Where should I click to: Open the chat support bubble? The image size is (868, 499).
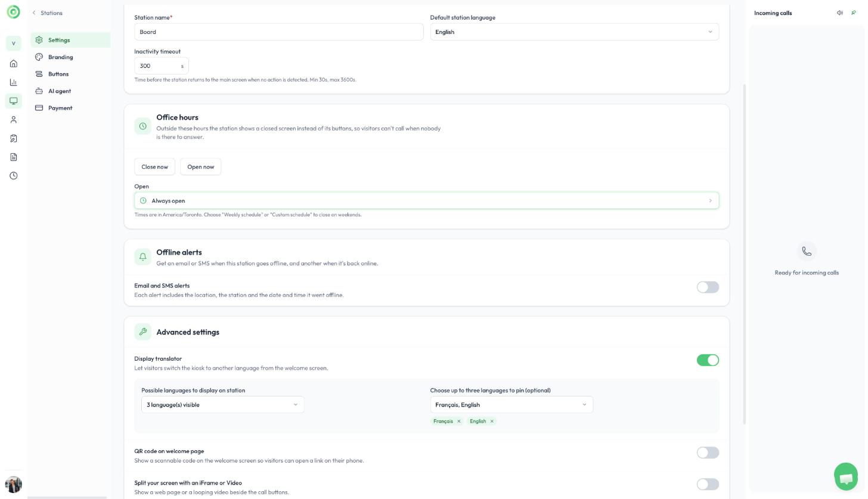pos(845,477)
